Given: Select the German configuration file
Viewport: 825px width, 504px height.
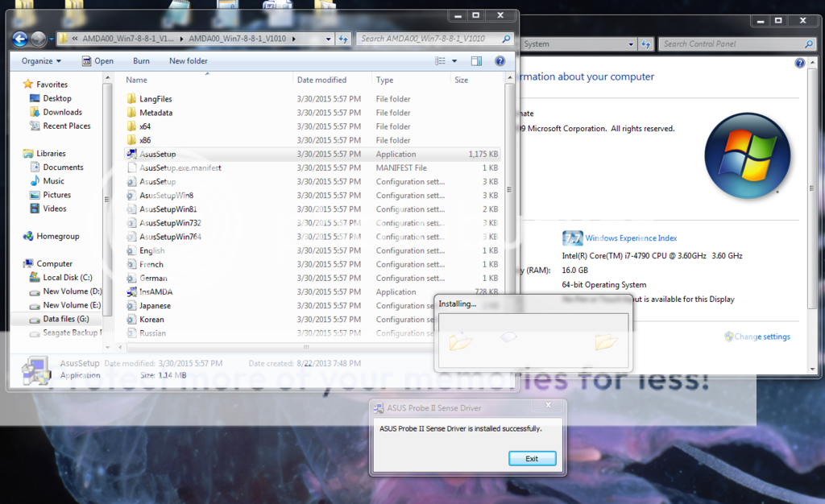Looking at the screenshot, I should (153, 278).
